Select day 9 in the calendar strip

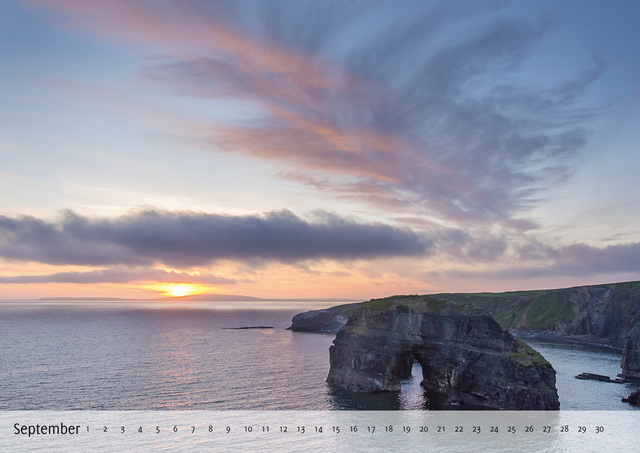[x=227, y=429]
